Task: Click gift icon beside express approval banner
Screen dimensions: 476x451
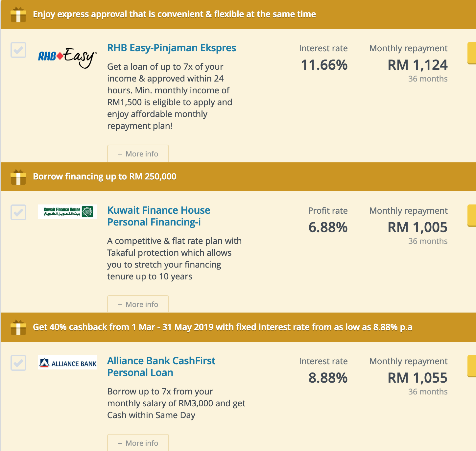Action: 18,15
